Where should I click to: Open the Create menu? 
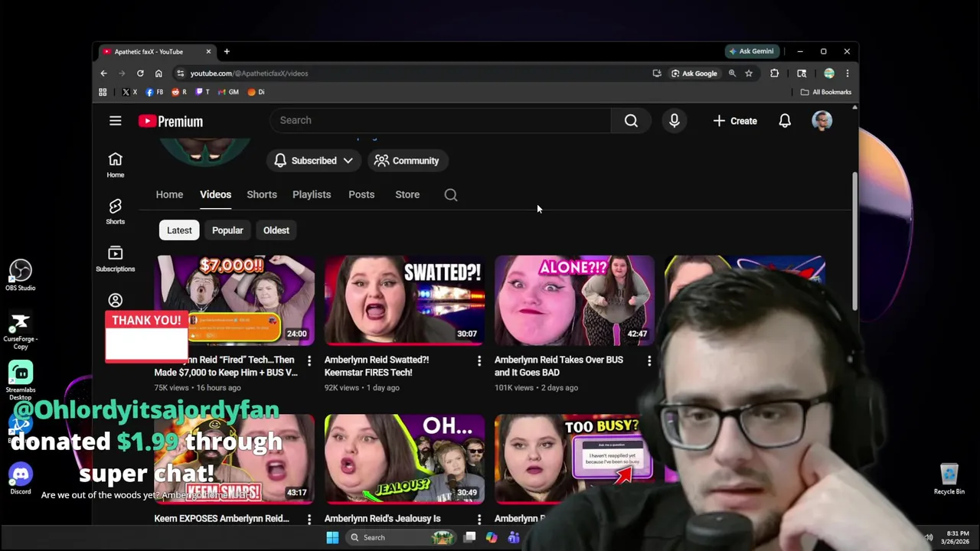point(735,121)
